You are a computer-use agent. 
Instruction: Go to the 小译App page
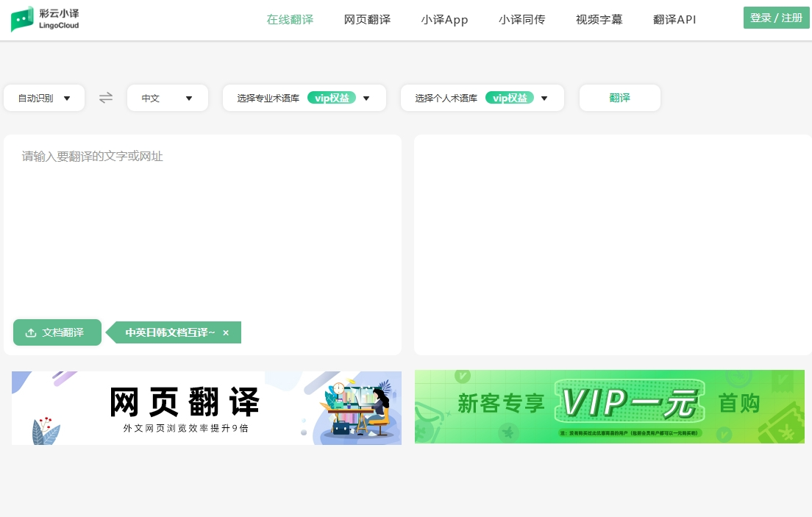tap(444, 20)
